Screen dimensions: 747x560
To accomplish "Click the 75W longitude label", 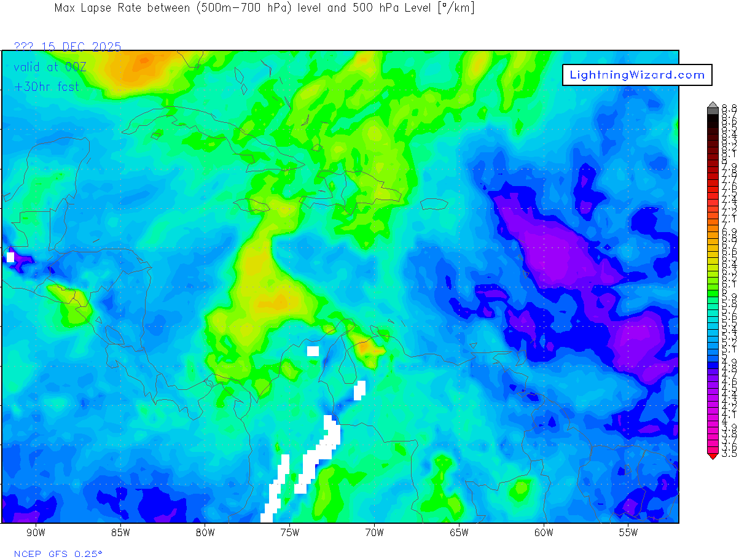I will [289, 532].
